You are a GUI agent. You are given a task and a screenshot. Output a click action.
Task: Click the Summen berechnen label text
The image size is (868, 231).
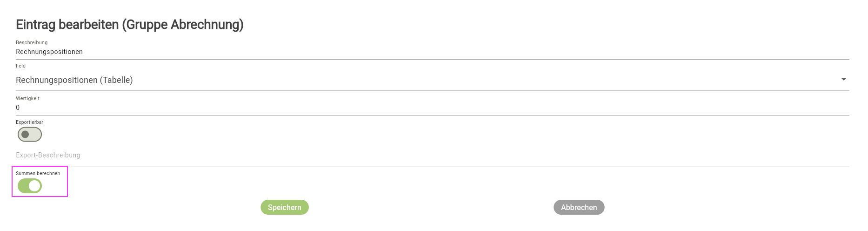[38, 173]
